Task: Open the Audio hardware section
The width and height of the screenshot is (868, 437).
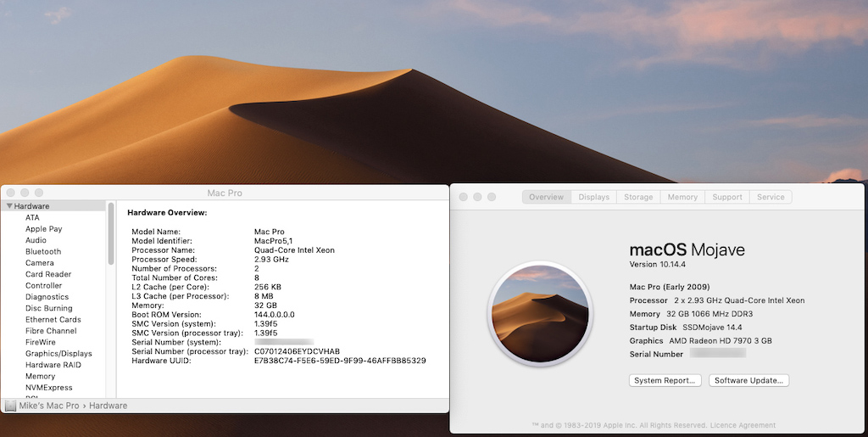Action: coord(36,240)
